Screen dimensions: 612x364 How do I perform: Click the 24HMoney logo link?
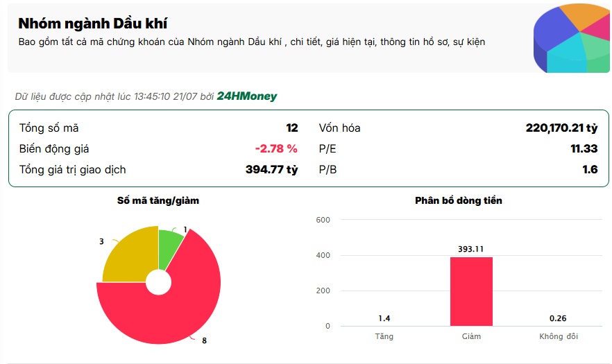point(247,96)
